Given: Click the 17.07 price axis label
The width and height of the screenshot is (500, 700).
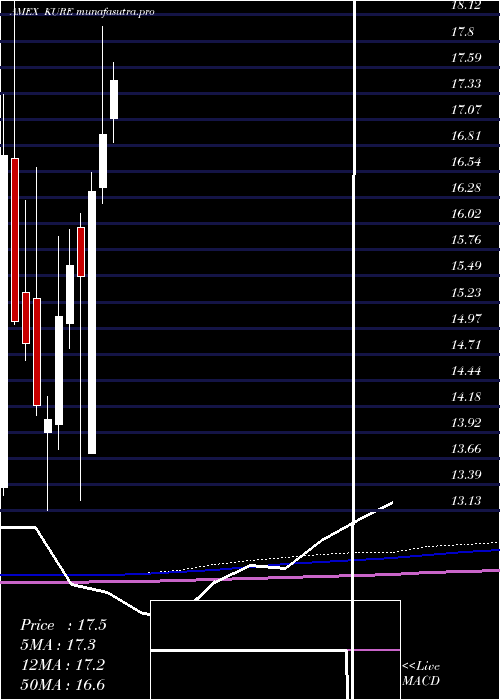Looking at the screenshot, I should click(x=466, y=109).
